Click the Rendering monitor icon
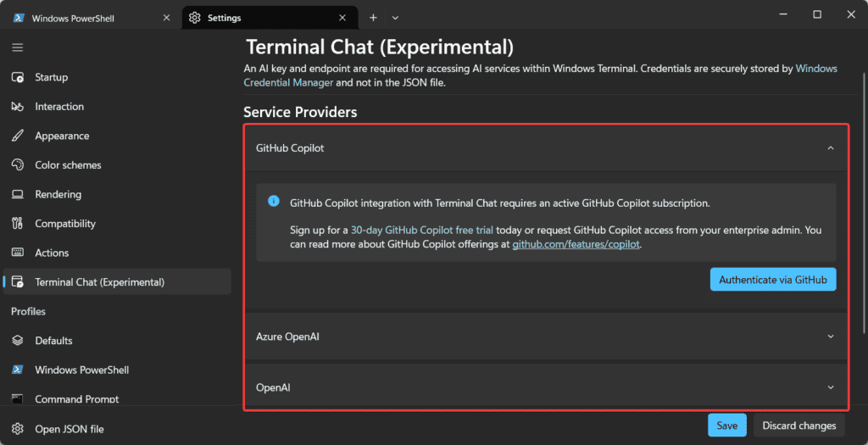Image resolution: width=868 pixels, height=445 pixels. pyautogui.click(x=18, y=194)
